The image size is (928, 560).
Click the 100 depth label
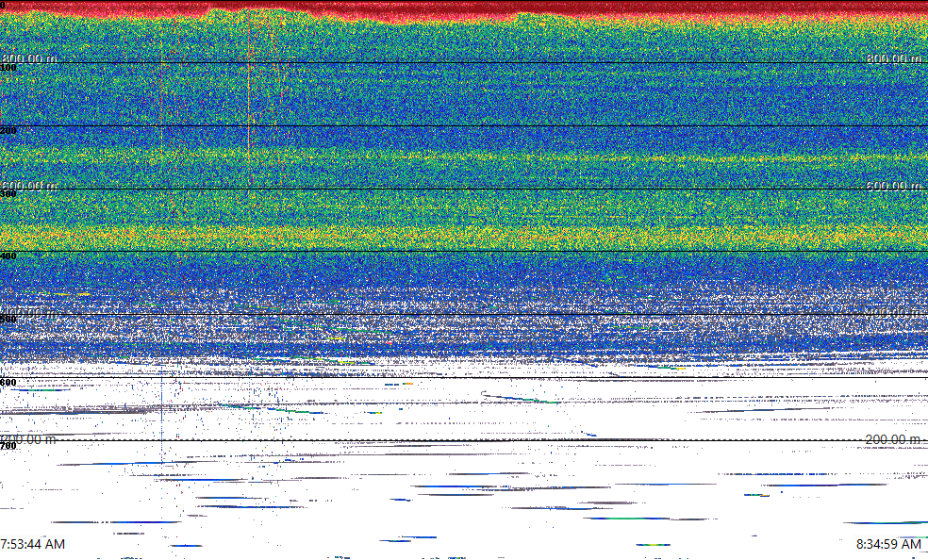click(x=8, y=68)
